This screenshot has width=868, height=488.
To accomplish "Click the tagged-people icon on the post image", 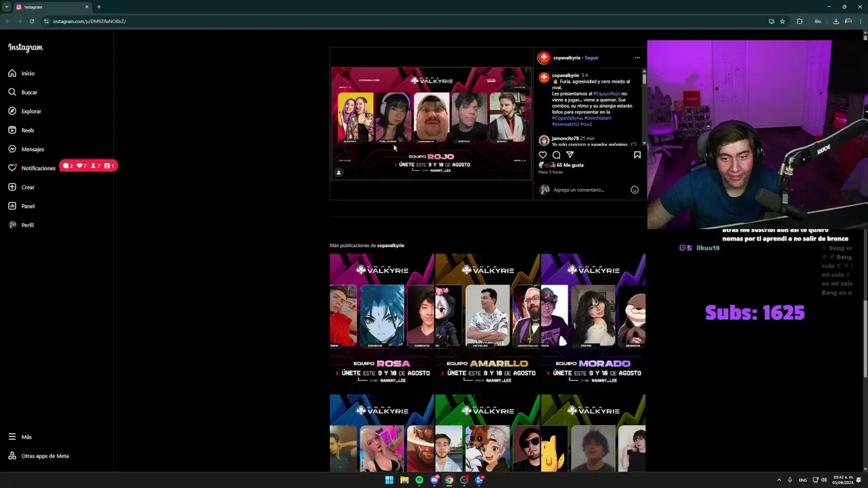I will coord(338,172).
